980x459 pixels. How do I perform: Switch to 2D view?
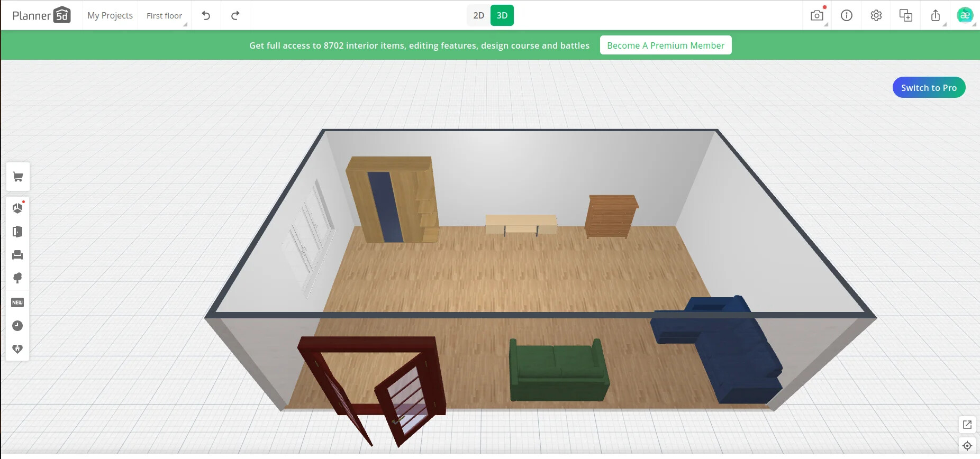click(x=478, y=15)
